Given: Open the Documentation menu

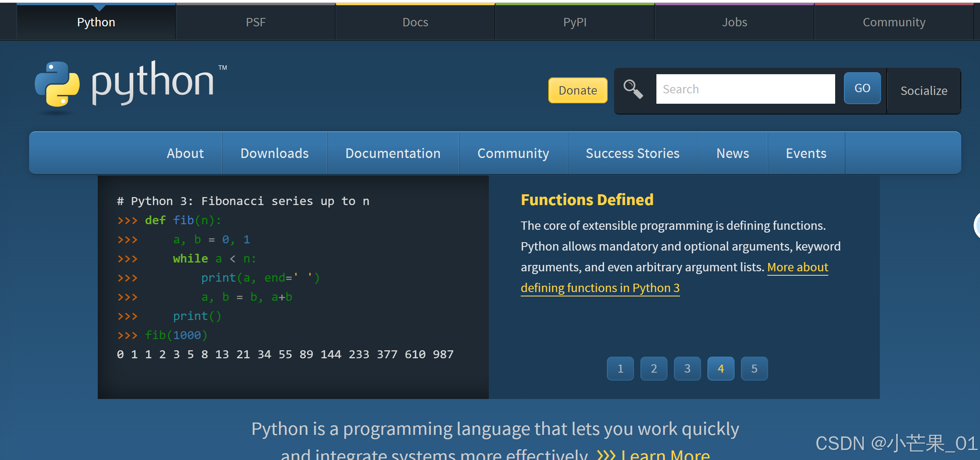Looking at the screenshot, I should (393, 153).
